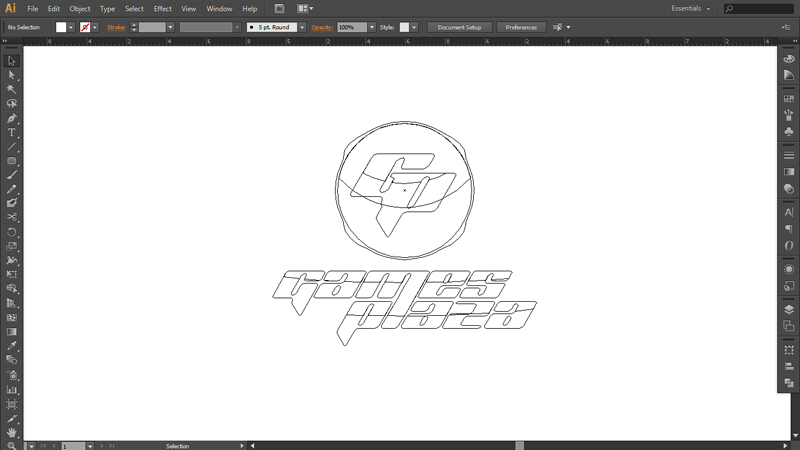
Task: Click the Preferences button
Action: coord(521,27)
